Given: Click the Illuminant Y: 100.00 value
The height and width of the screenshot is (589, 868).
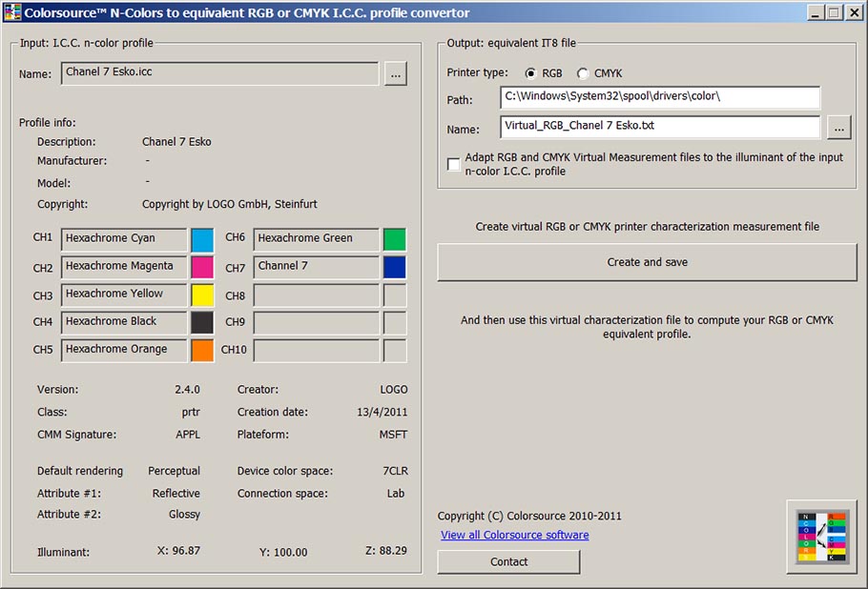Looking at the screenshot, I should coord(283,552).
